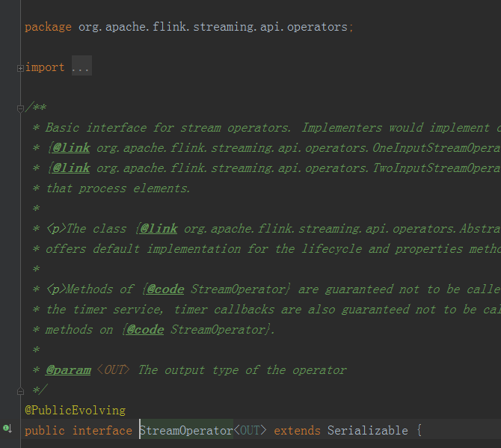
Task: Click the TwoInputStreamOperator @link reference
Action: click(299, 168)
